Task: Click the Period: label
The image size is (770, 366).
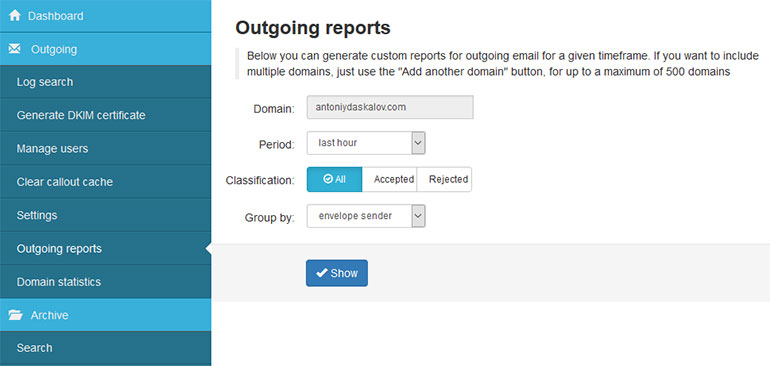Action: [276, 145]
